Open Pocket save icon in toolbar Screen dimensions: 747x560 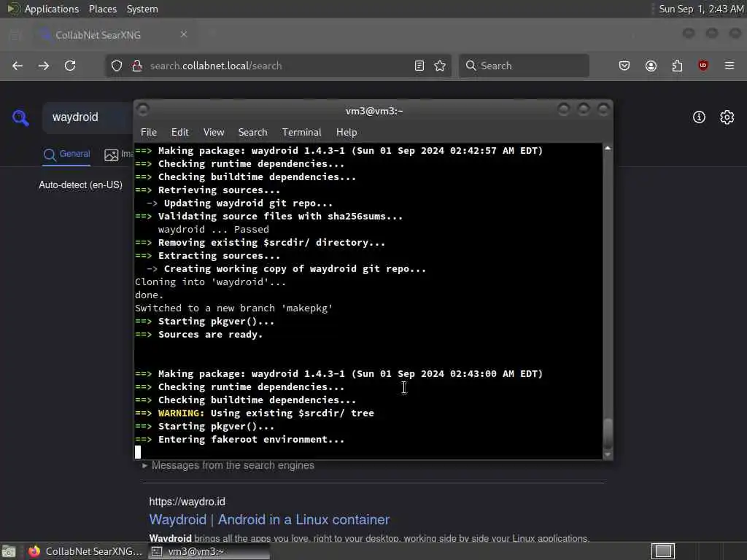[624, 66]
